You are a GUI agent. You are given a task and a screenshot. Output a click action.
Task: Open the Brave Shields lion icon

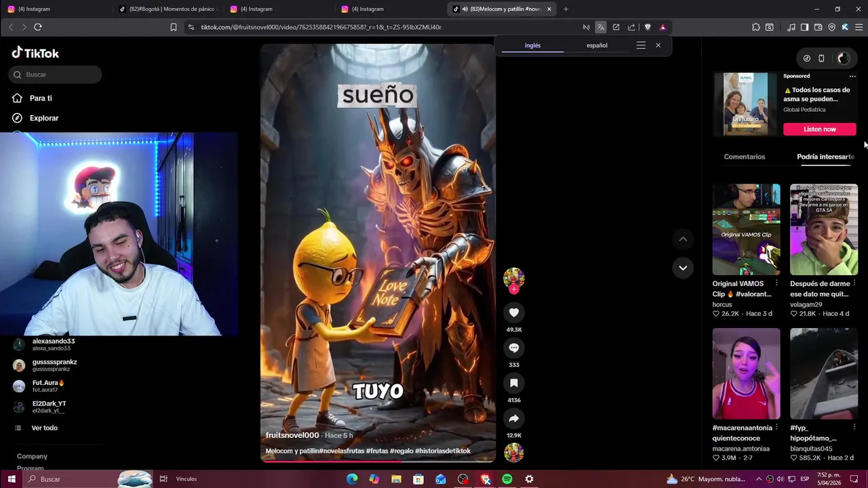click(647, 27)
